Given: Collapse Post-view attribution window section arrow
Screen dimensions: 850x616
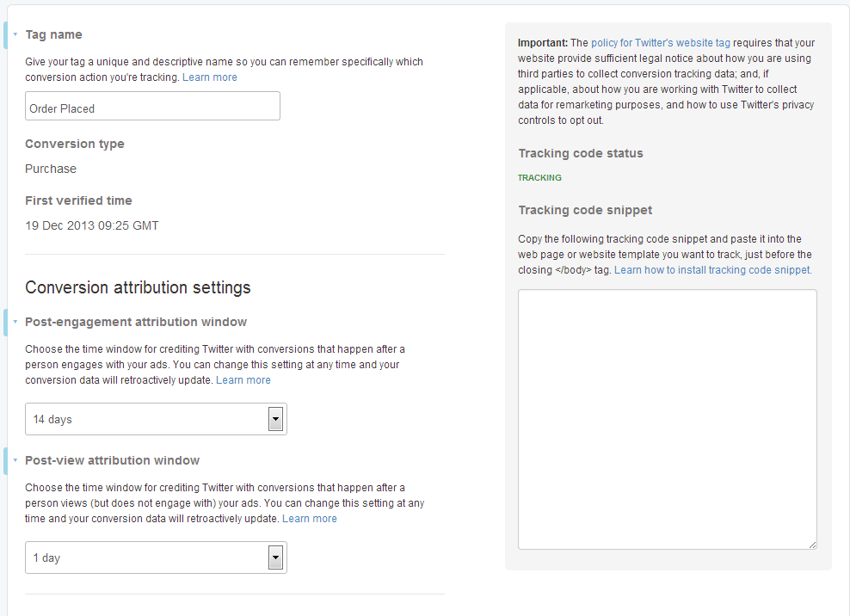Looking at the screenshot, I should [x=15, y=459].
